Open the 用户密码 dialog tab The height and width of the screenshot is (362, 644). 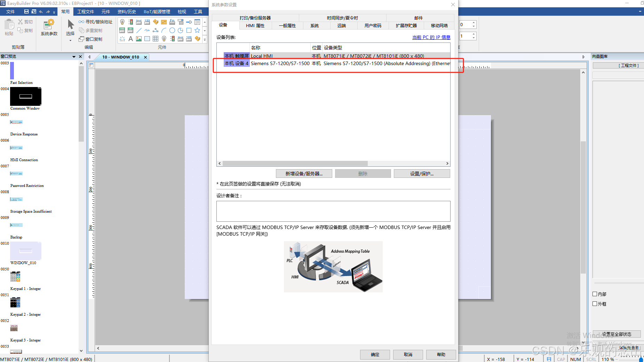click(x=373, y=25)
